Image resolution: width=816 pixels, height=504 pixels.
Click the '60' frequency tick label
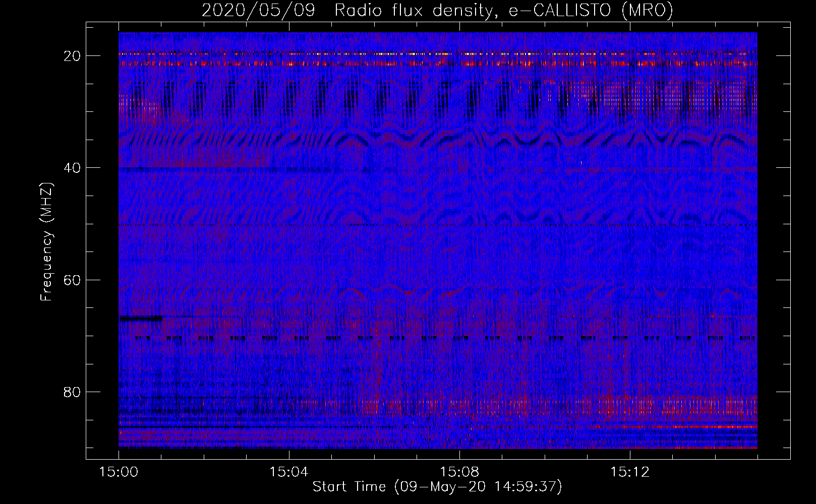72,280
